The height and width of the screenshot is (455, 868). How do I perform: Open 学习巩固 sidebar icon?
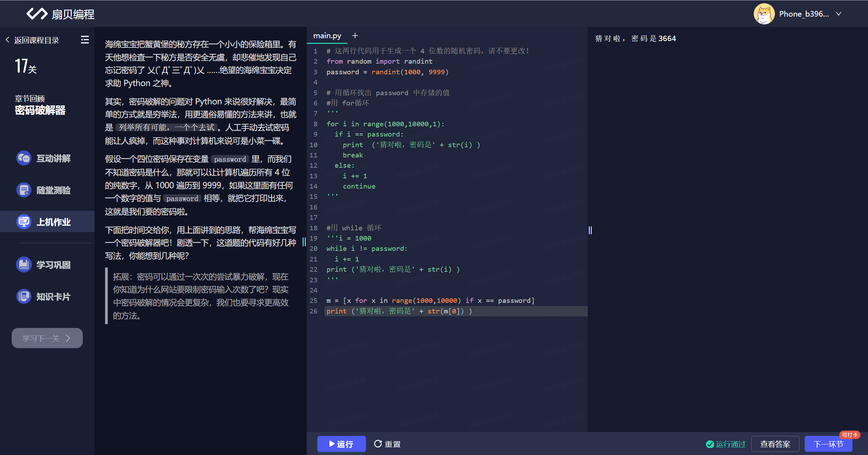click(24, 265)
